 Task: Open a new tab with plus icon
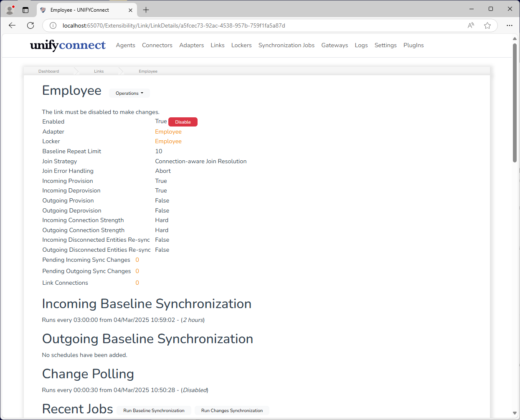[146, 10]
